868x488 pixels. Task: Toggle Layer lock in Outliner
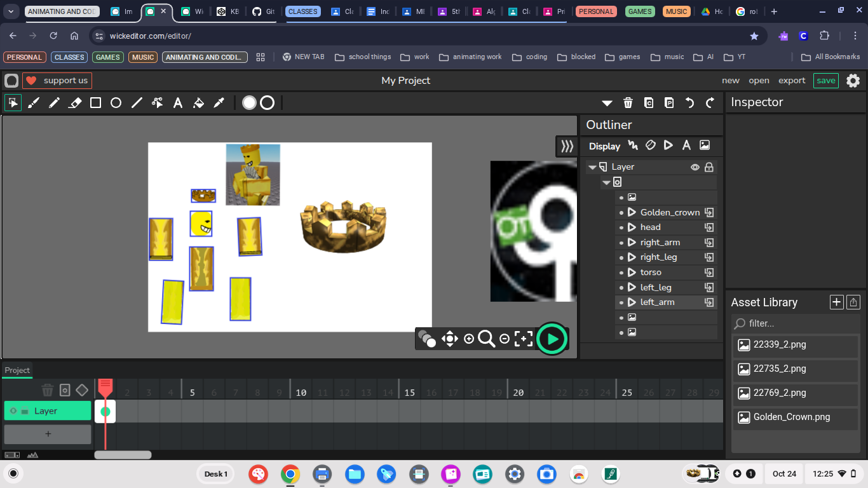[709, 167]
